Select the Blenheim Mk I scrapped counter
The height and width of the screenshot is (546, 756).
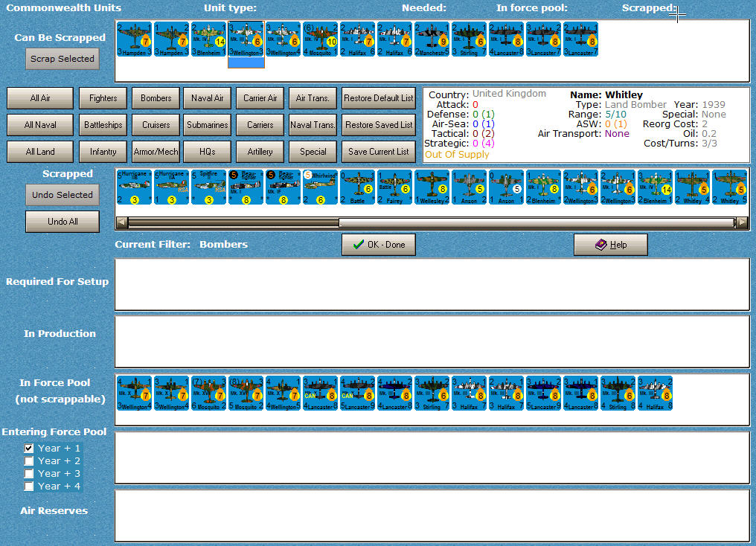point(543,187)
